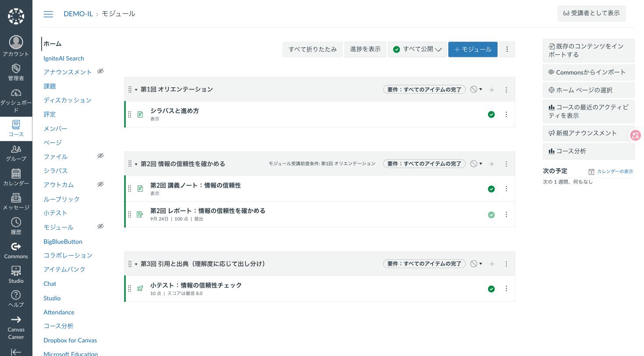Click Commonsからインポート button
644x356 pixels.
[x=588, y=72]
